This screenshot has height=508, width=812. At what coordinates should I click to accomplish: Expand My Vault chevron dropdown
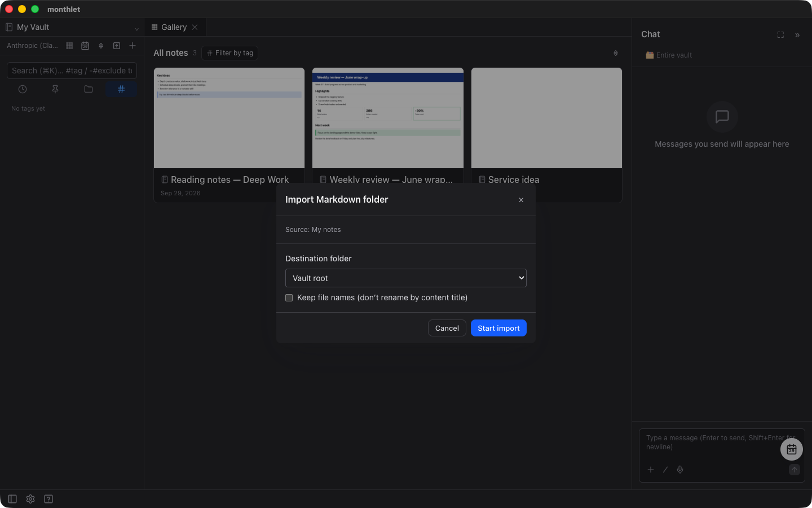[x=136, y=29]
